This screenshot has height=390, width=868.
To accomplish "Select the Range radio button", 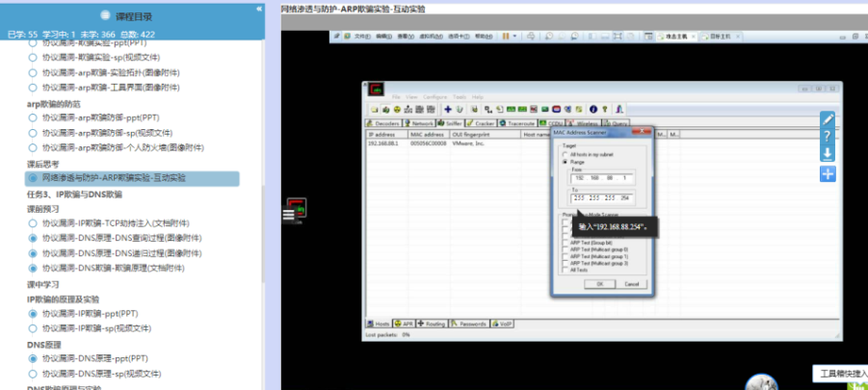I will 565,162.
